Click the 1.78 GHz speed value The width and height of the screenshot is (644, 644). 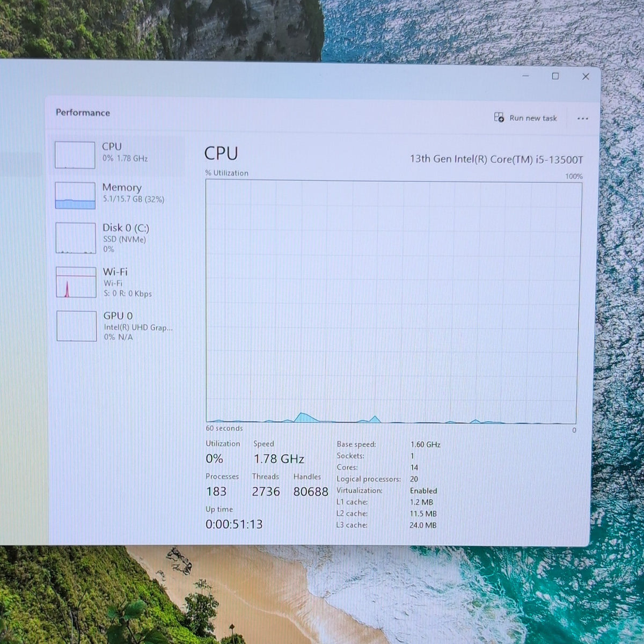click(x=279, y=459)
